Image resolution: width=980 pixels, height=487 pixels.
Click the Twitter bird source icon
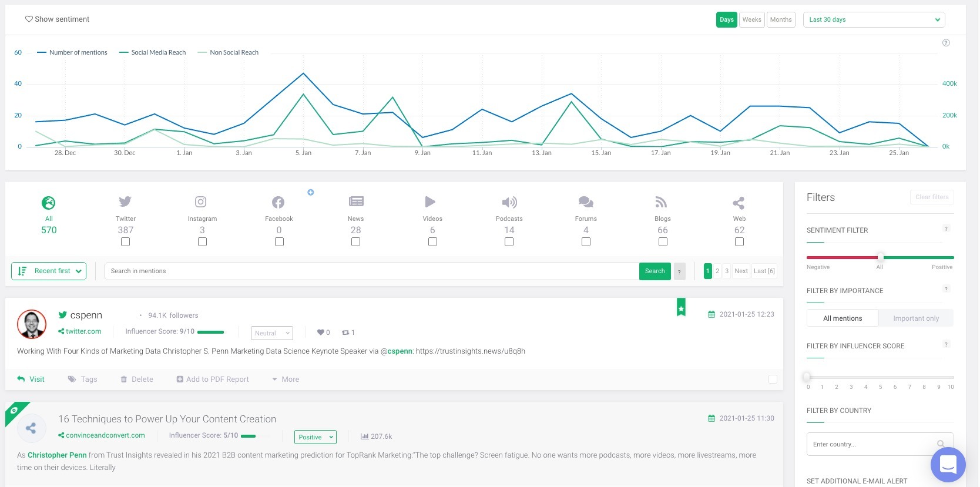(x=125, y=201)
